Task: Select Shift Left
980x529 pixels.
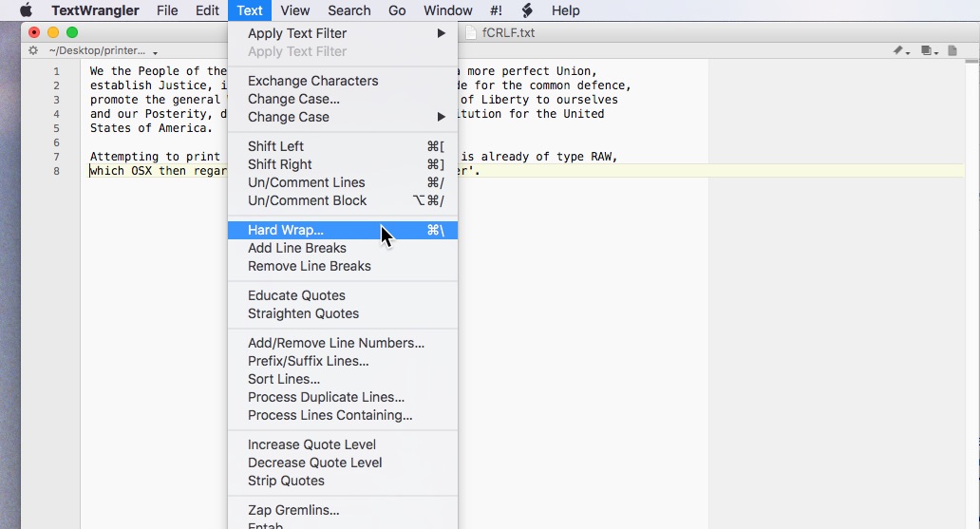Action: tap(343, 146)
